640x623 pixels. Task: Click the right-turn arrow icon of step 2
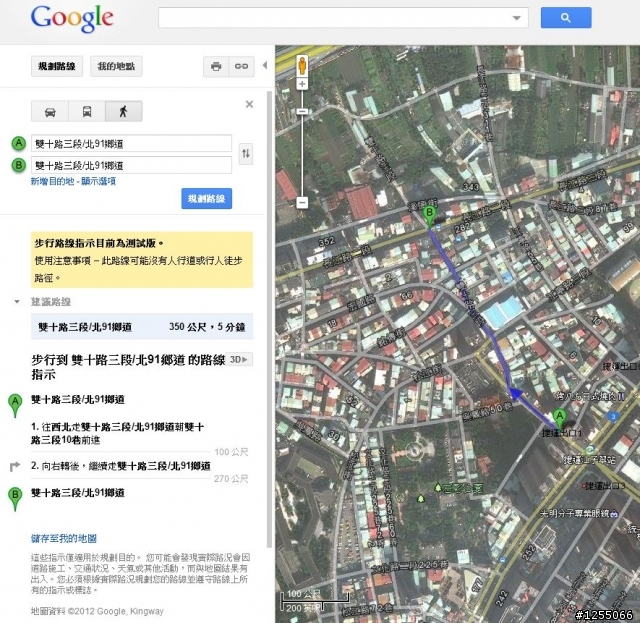point(15,466)
